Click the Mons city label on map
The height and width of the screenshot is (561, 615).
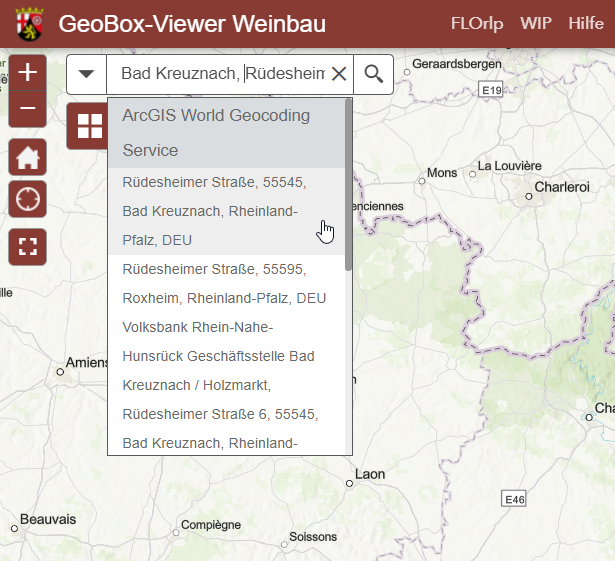442,173
